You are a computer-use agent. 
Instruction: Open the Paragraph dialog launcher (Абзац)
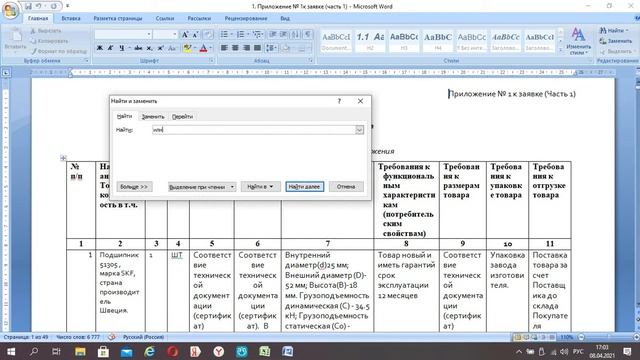tap(311, 60)
